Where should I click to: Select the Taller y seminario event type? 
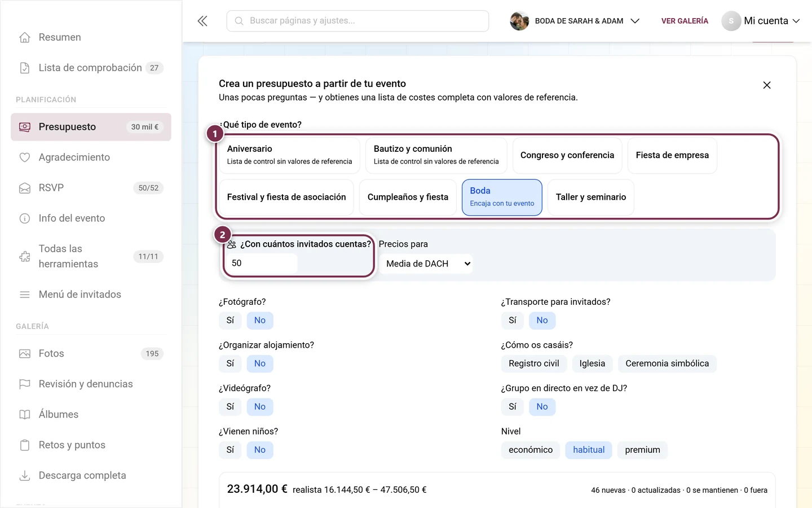point(590,198)
